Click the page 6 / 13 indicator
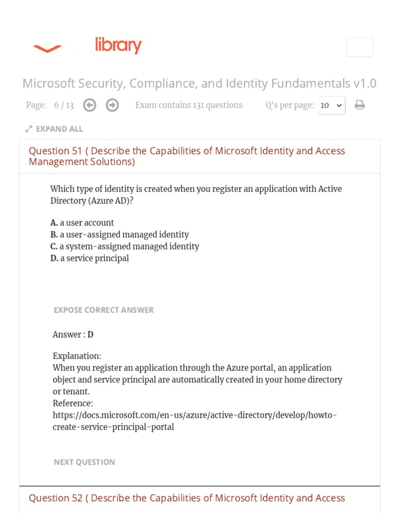This screenshot has width=399, height=532. pyautogui.click(x=63, y=105)
